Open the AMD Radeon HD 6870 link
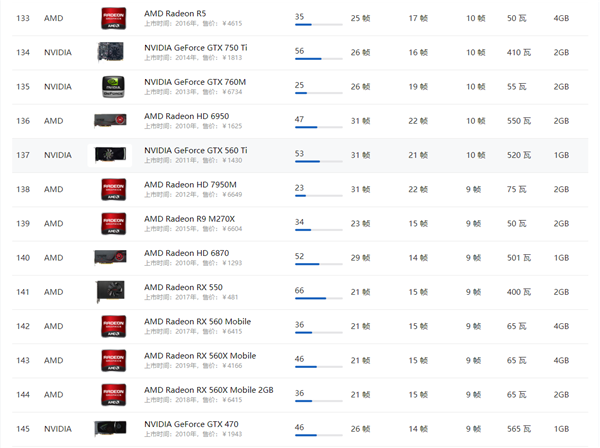The height and width of the screenshot is (448, 600). (186, 253)
